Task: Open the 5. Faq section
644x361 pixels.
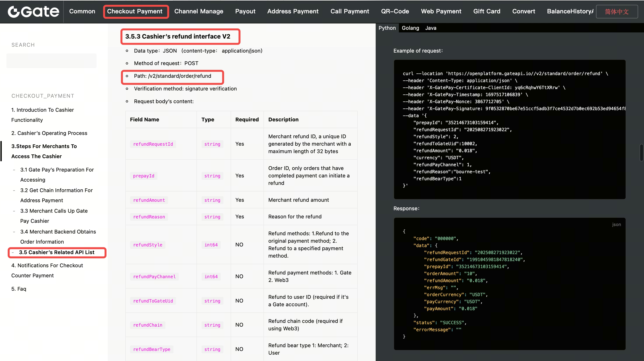Action: (x=19, y=289)
